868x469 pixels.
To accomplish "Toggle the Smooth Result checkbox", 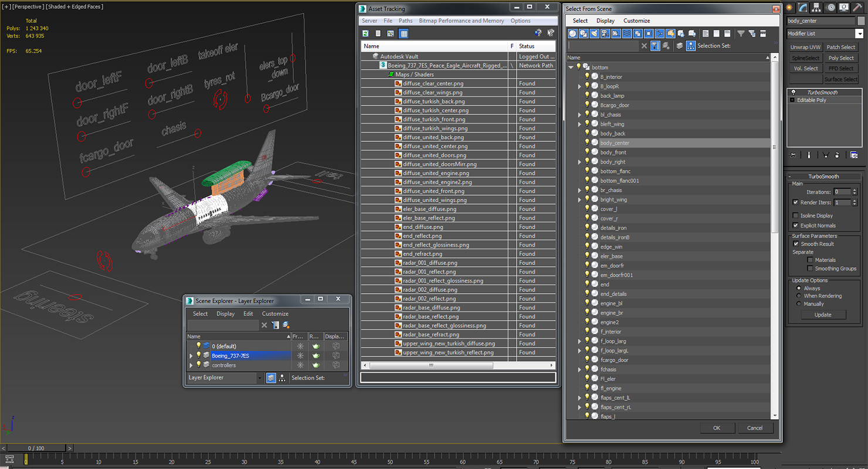I will [796, 244].
